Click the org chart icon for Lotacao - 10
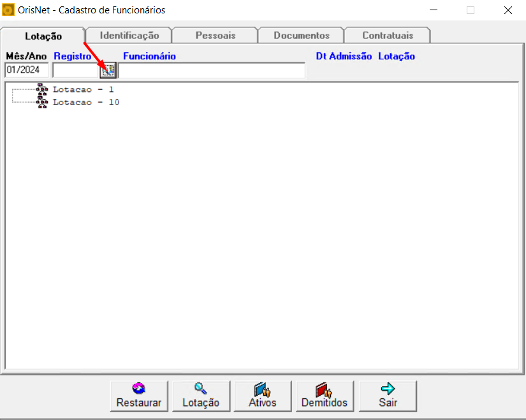The image size is (526, 420). (43, 102)
